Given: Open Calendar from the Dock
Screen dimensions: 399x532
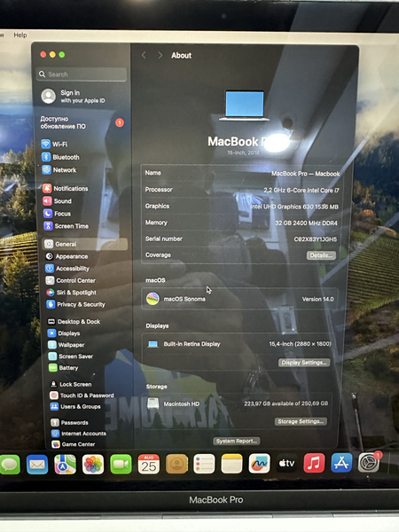Looking at the screenshot, I should pos(149,464).
